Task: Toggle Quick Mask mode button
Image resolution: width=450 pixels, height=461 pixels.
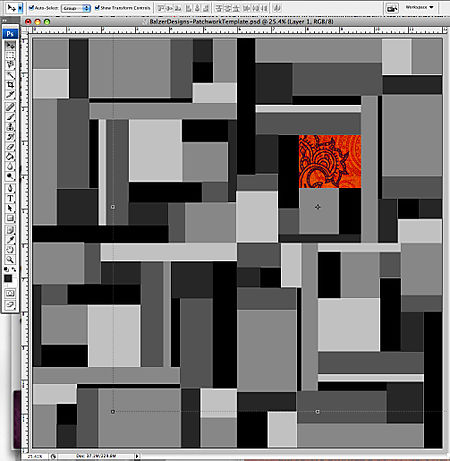Action: (x=10, y=293)
